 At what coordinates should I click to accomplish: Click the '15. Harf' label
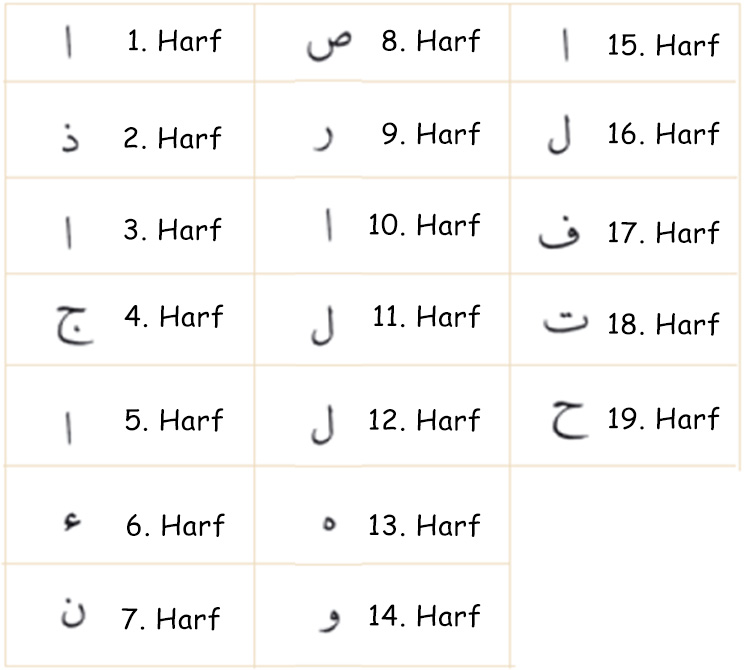coord(663,45)
